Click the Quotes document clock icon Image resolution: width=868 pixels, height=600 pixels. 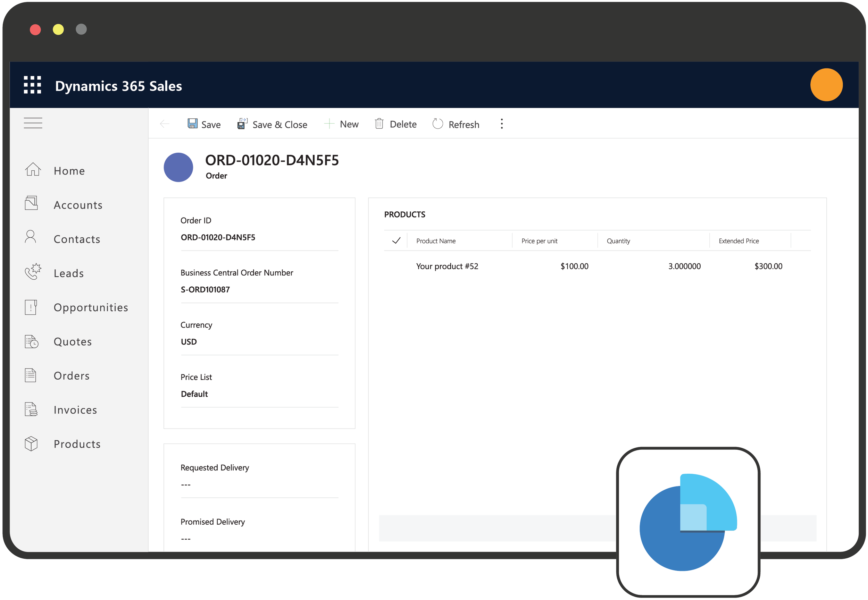tap(32, 341)
